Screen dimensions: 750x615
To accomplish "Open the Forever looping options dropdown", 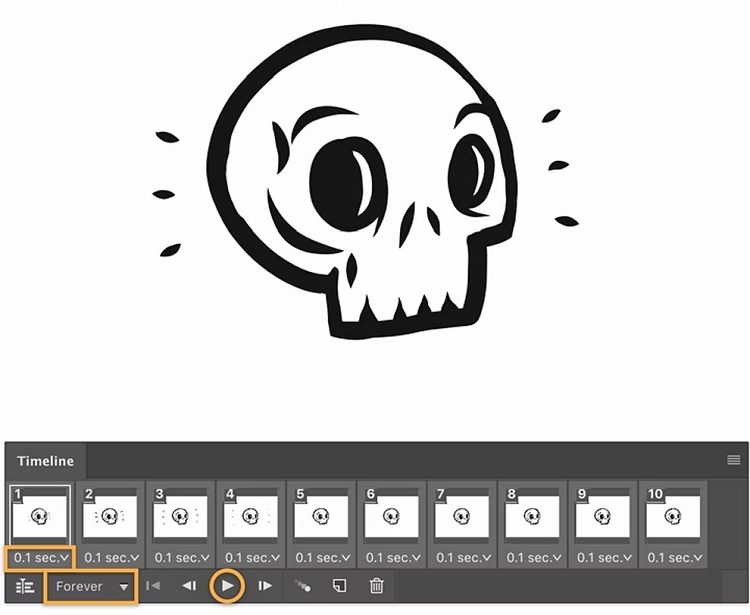I will 92,586.
